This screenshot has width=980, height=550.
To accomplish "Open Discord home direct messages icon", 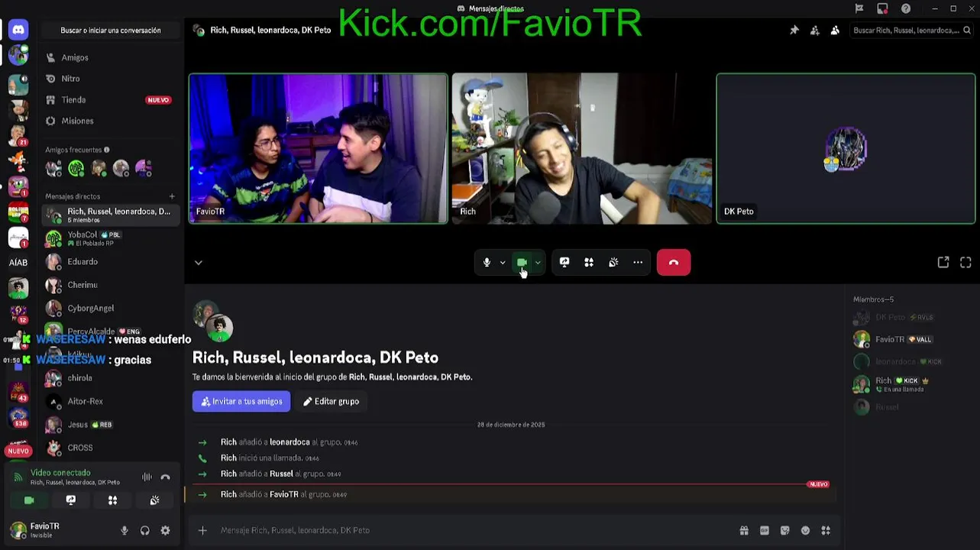I will click(x=18, y=30).
